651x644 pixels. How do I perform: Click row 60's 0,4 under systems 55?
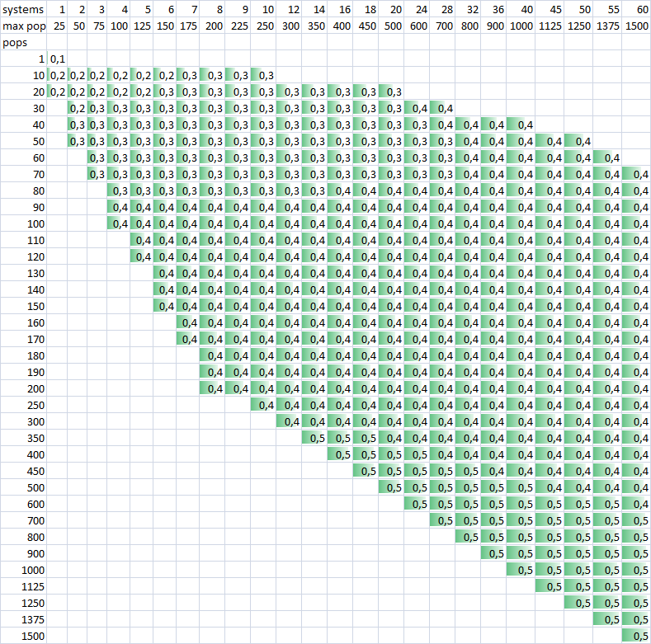(607, 157)
